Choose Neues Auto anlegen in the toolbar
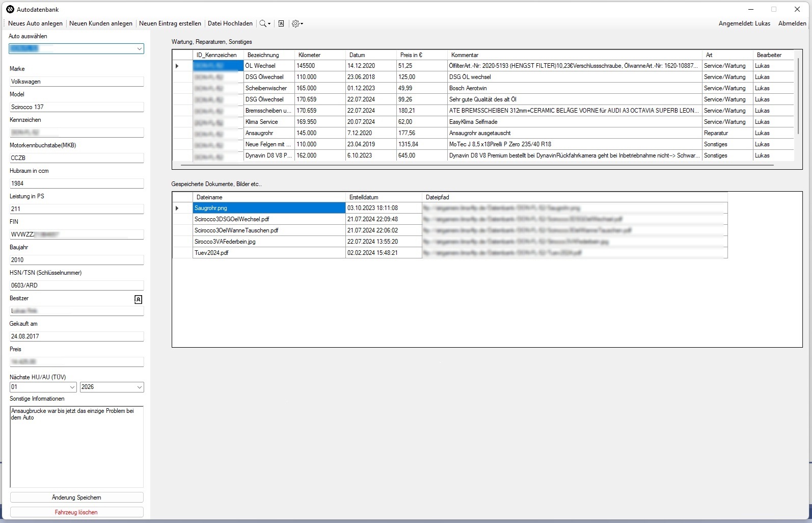The image size is (812, 523). 35,23
